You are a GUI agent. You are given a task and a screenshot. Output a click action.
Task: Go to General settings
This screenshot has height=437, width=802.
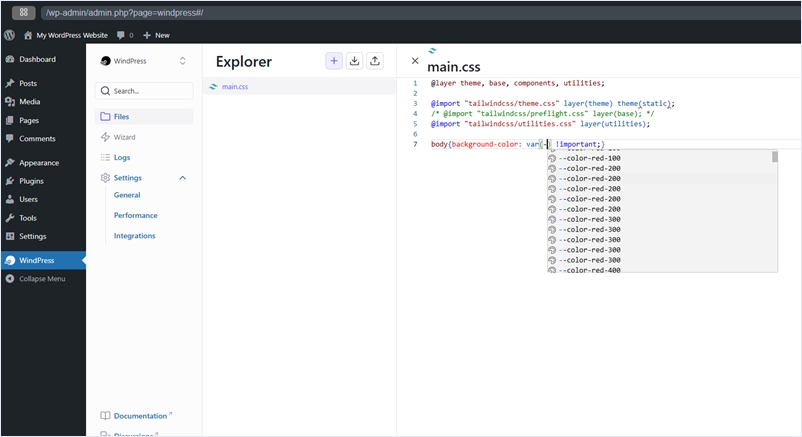coord(127,195)
